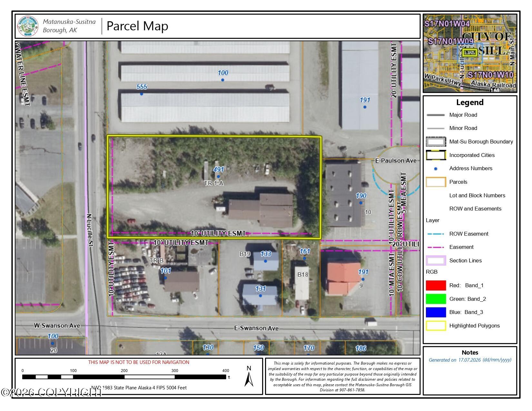Click the blue address dot under 101

pyautogui.click(x=165, y=278)
